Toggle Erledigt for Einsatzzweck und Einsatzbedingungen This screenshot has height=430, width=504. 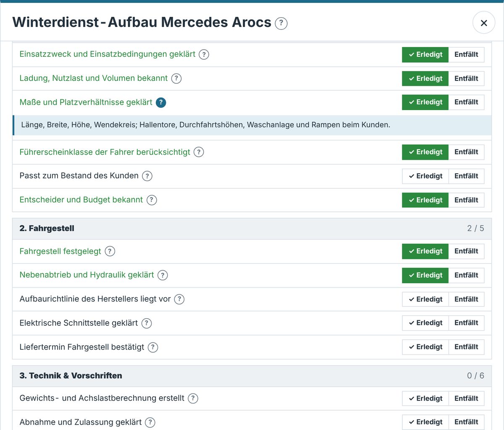tap(425, 55)
